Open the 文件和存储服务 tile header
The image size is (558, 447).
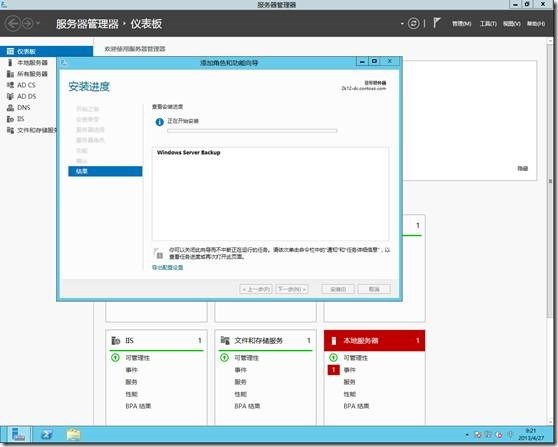[x=265, y=341]
